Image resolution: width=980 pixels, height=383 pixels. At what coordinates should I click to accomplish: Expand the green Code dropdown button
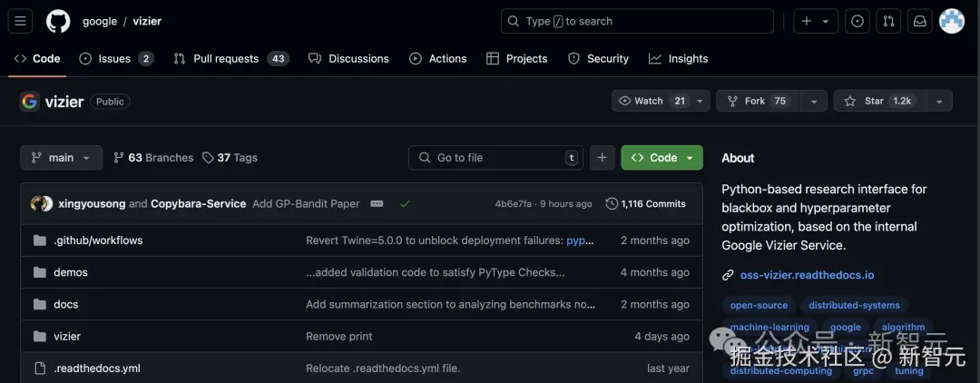pos(662,157)
